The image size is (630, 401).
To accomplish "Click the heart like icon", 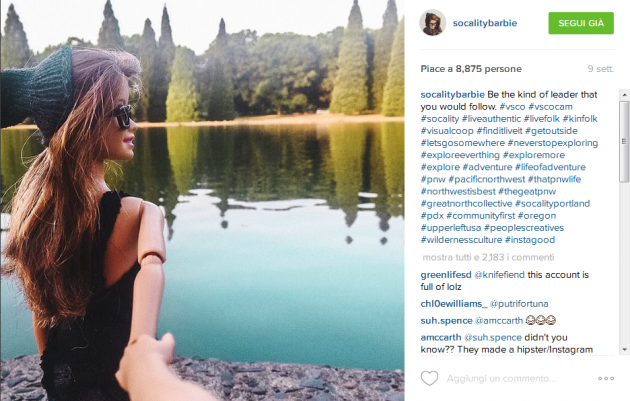I will (x=429, y=378).
